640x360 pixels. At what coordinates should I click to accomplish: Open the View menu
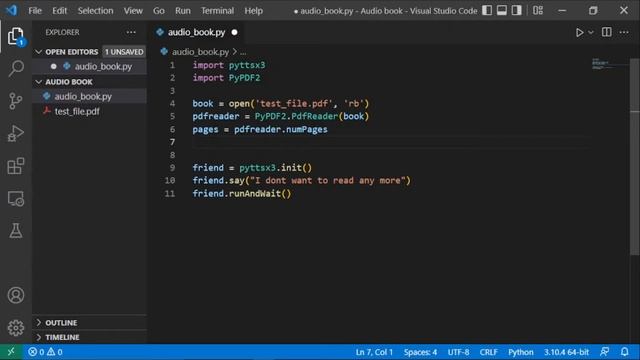(x=133, y=11)
